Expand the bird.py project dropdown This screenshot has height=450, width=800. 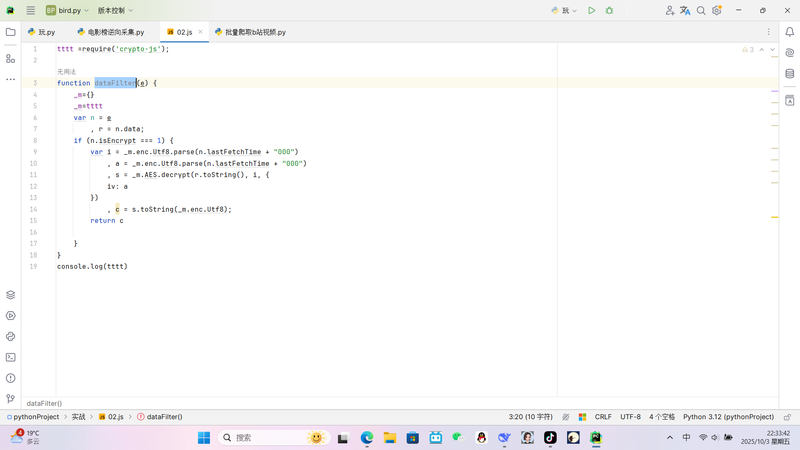click(67, 11)
